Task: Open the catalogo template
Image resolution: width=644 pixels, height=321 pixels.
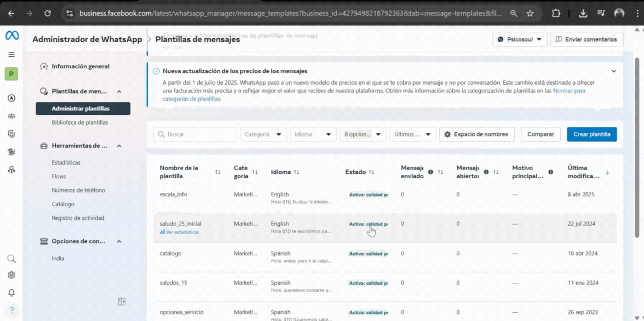Action: (170, 253)
